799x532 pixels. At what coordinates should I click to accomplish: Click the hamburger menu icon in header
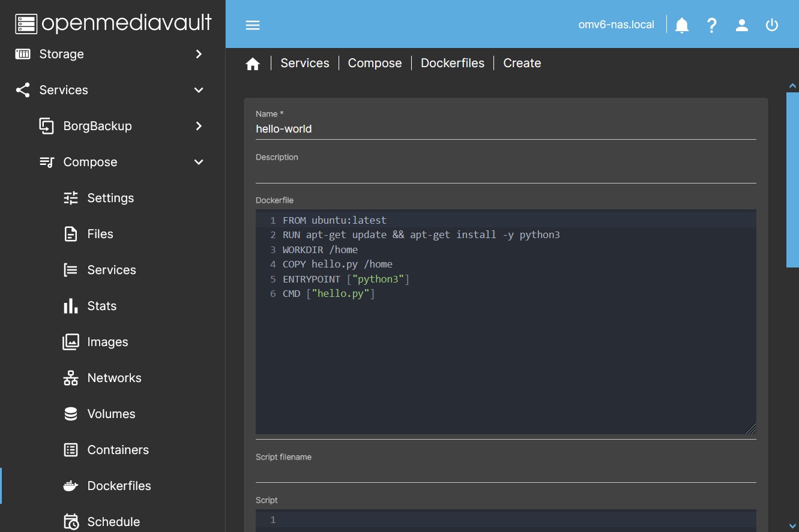[x=253, y=25]
